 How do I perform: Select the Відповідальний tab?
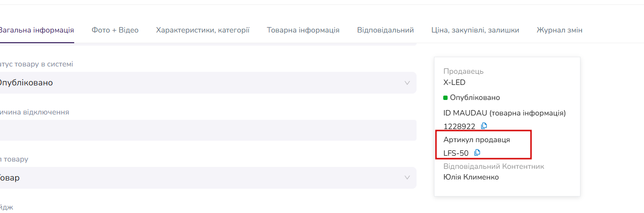(x=386, y=30)
